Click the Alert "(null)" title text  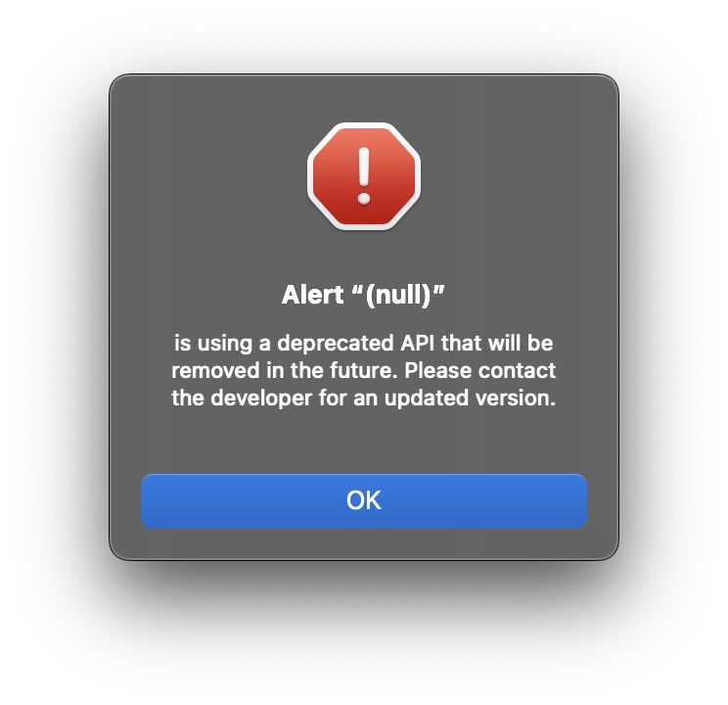363,295
